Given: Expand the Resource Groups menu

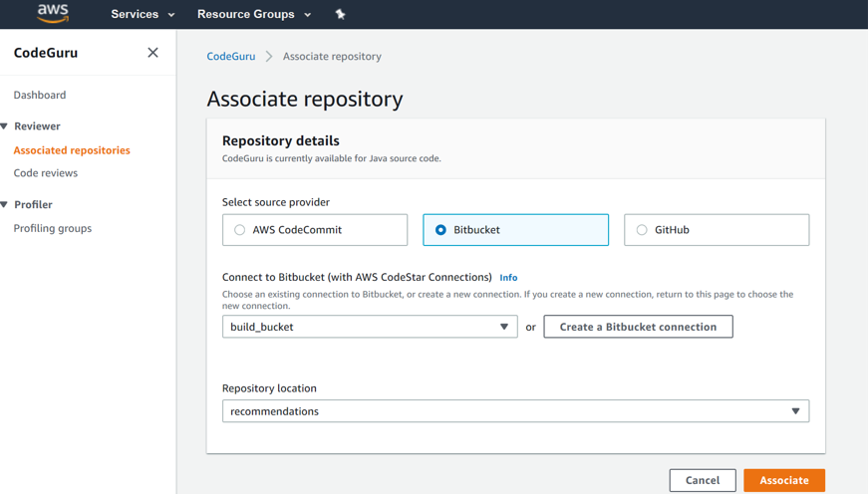Looking at the screenshot, I should click(254, 14).
